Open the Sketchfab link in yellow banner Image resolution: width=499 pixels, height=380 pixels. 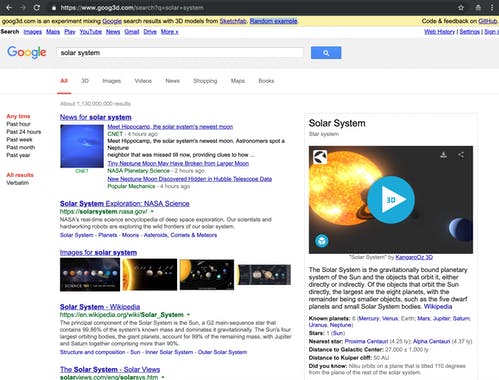point(233,21)
